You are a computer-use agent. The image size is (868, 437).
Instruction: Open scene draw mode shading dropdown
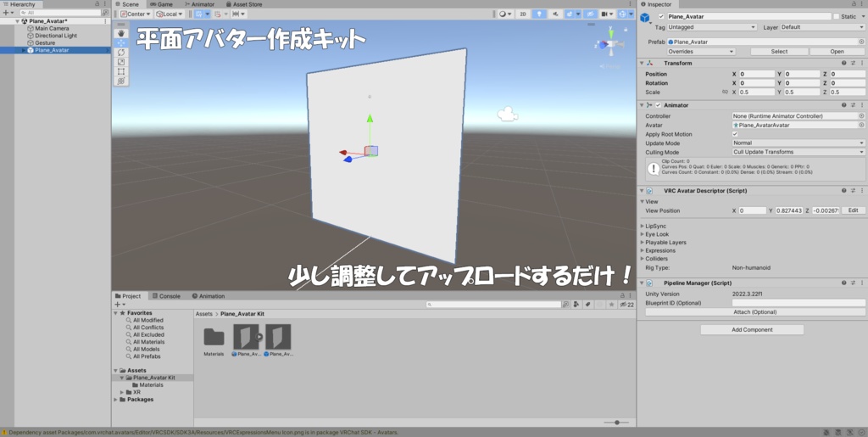pyautogui.click(x=505, y=14)
